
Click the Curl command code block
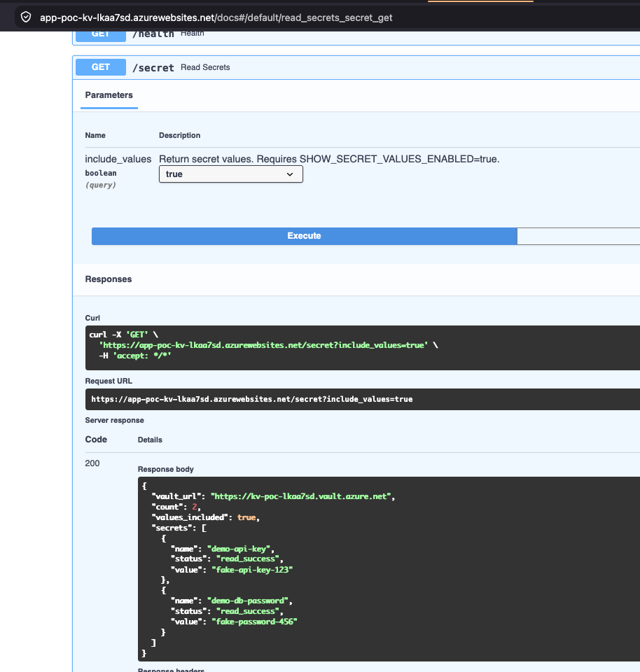click(x=363, y=348)
